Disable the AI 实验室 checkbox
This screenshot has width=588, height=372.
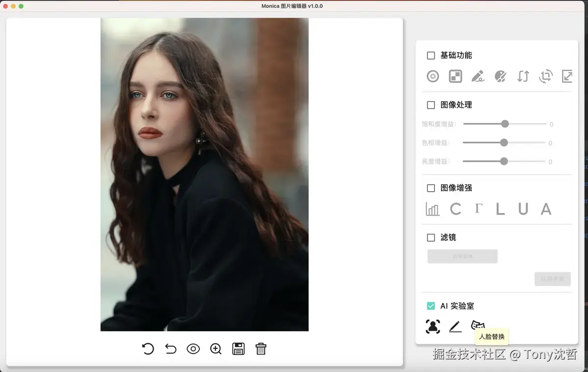(431, 305)
